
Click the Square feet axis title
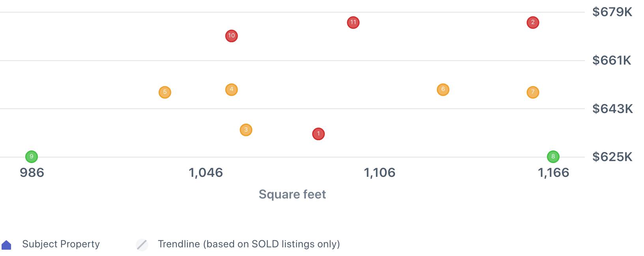tap(292, 194)
